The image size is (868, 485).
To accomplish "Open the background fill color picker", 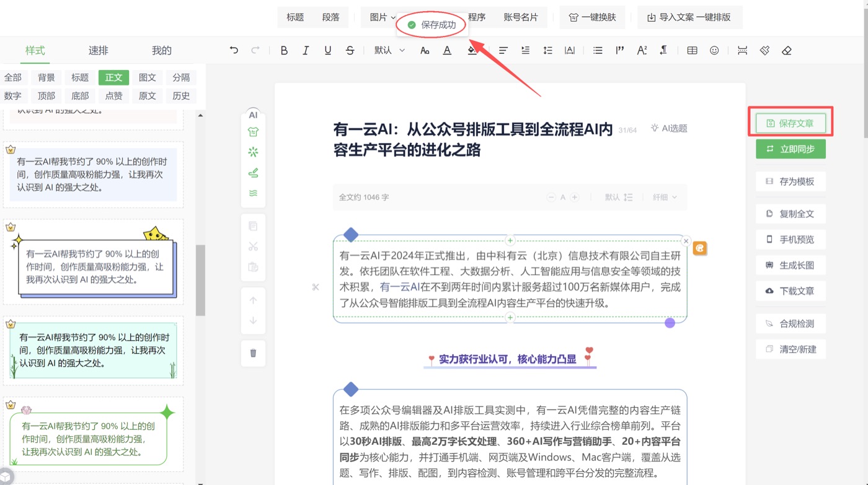I will [x=472, y=51].
